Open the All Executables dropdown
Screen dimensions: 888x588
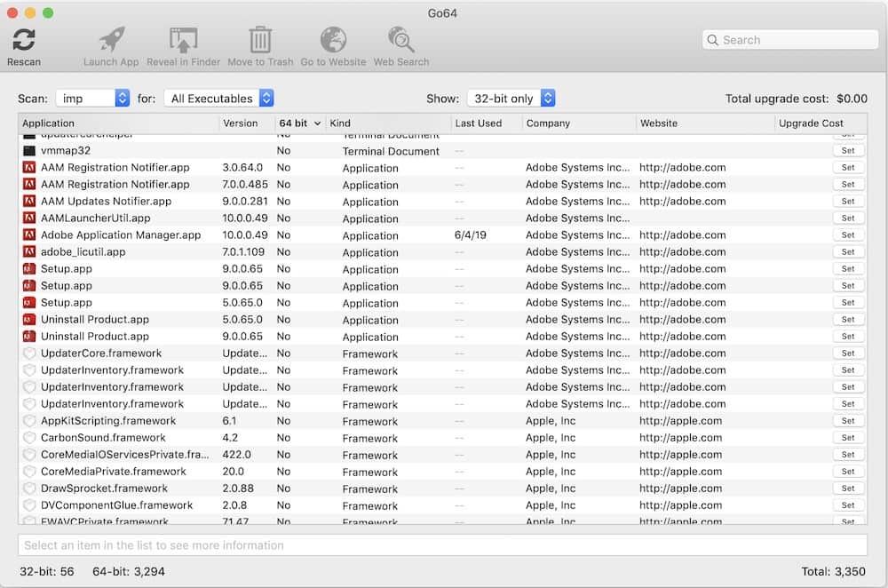click(x=219, y=98)
